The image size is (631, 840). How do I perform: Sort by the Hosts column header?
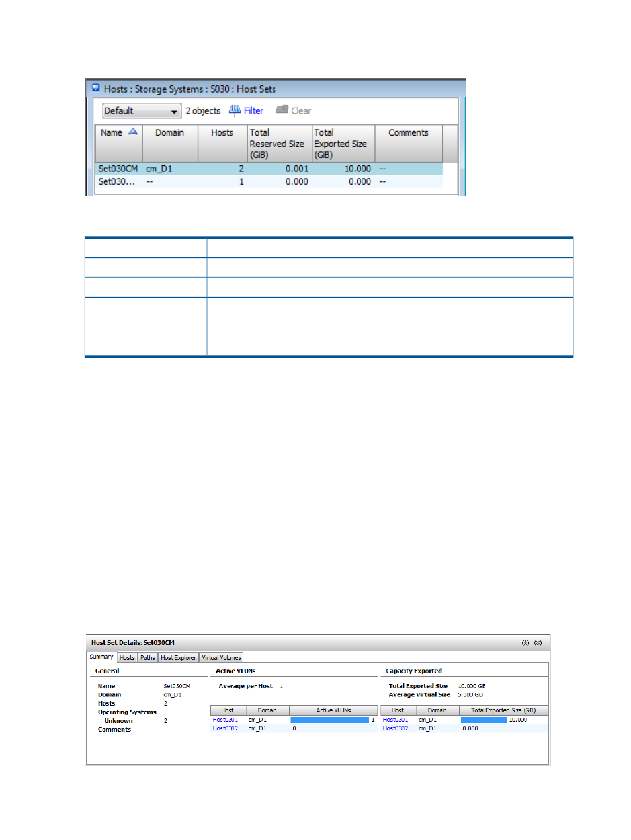(x=222, y=143)
